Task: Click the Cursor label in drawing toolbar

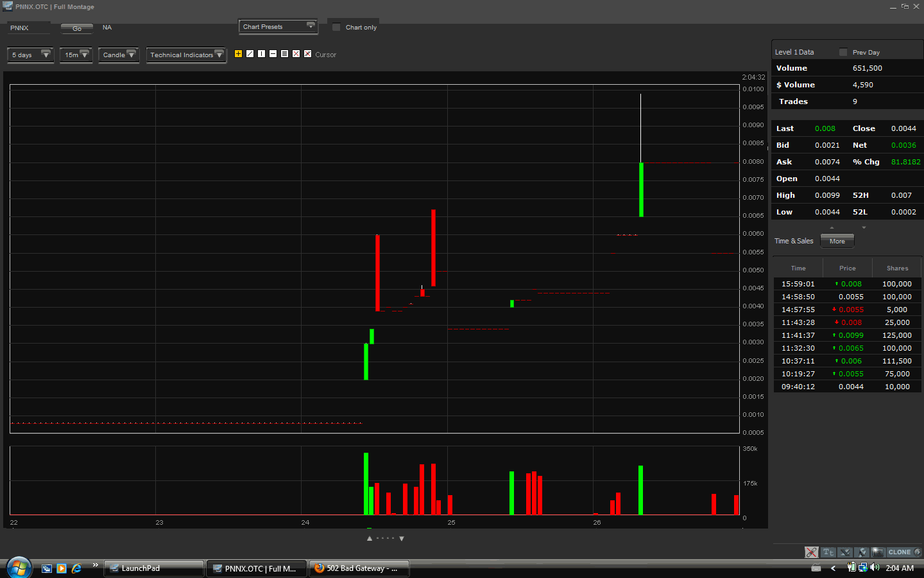Action: pos(325,55)
